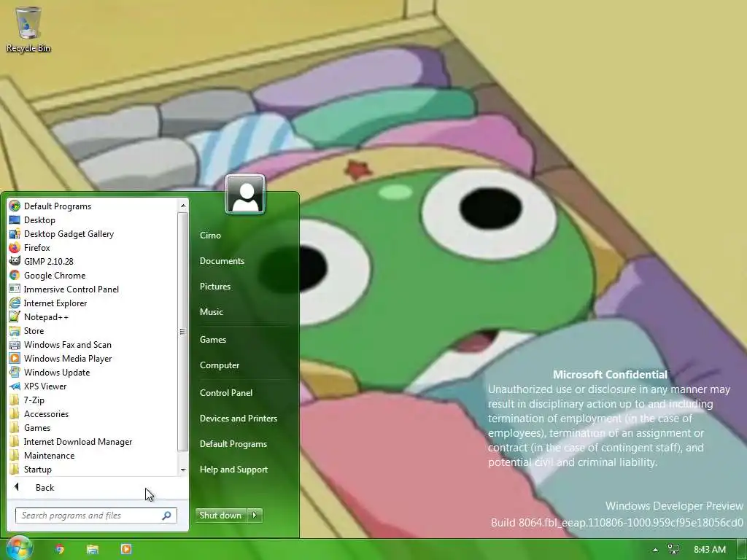The image size is (747, 560).
Task: Open Control Panel in right pane
Action: click(226, 393)
